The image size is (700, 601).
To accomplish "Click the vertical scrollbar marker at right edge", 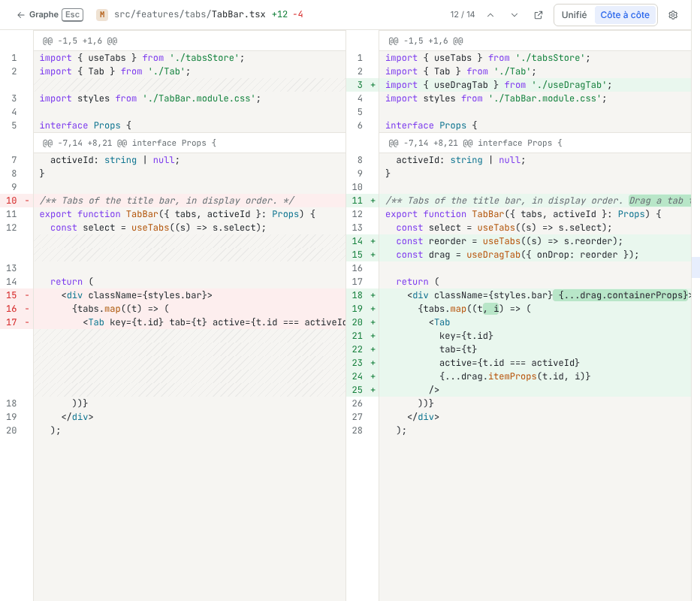I will coord(695,267).
